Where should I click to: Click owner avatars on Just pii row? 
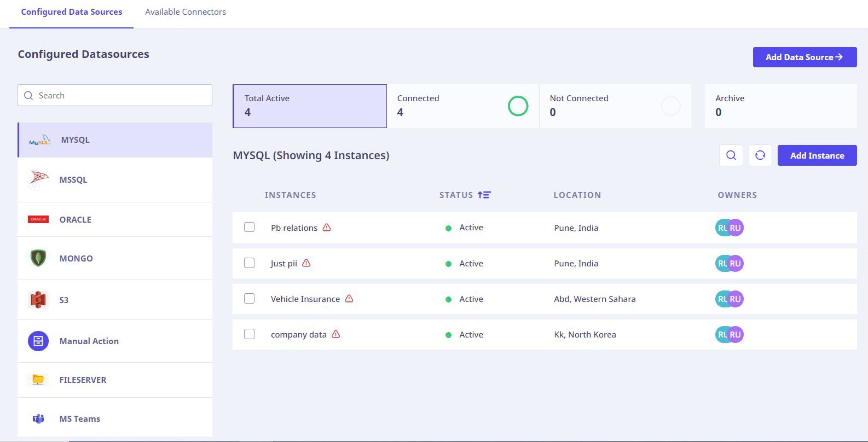point(730,264)
